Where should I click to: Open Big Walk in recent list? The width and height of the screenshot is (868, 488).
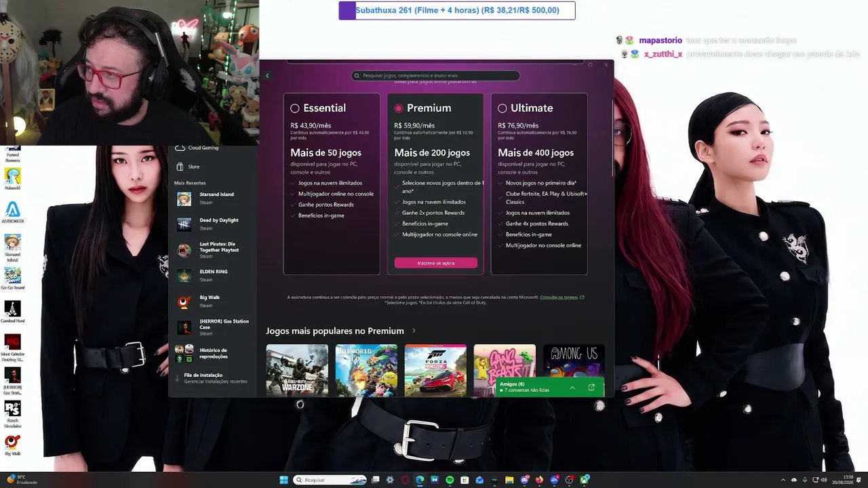(x=212, y=302)
